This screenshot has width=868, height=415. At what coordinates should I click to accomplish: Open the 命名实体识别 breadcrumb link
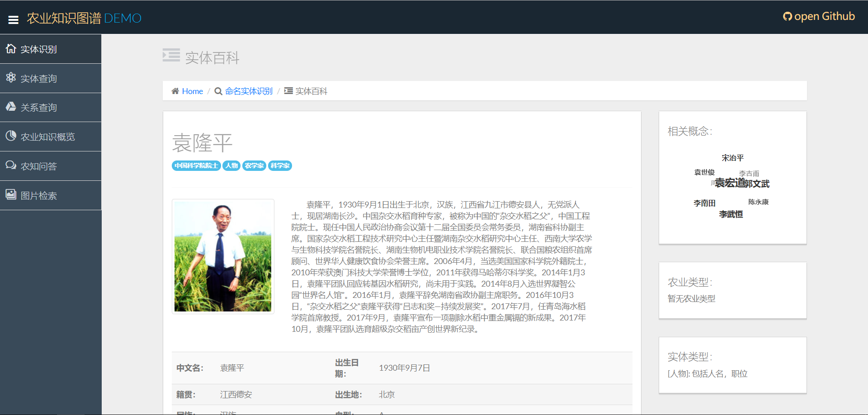point(248,91)
